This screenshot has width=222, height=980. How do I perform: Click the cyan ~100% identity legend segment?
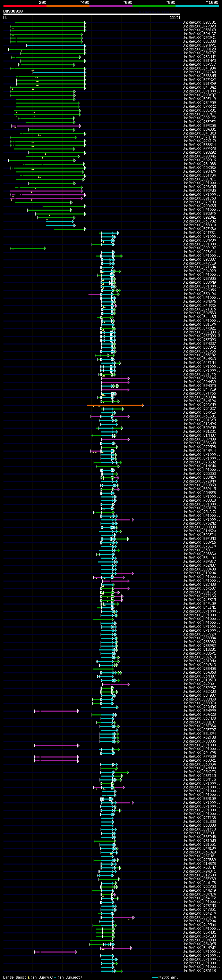[197, 6]
